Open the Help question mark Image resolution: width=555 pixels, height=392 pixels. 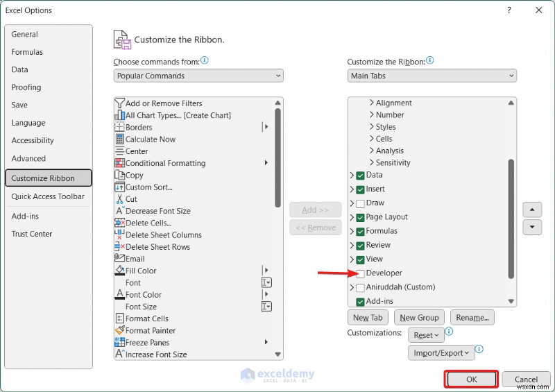pyautogui.click(x=509, y=10)
